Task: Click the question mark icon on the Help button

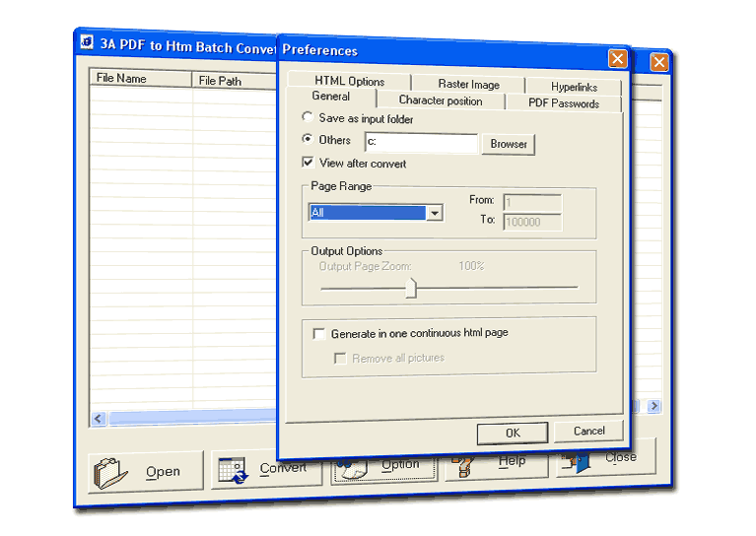Action: (462, 468)
